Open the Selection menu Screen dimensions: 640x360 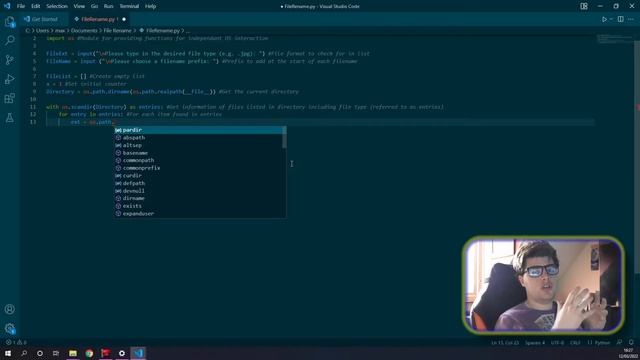pos(57,6)
